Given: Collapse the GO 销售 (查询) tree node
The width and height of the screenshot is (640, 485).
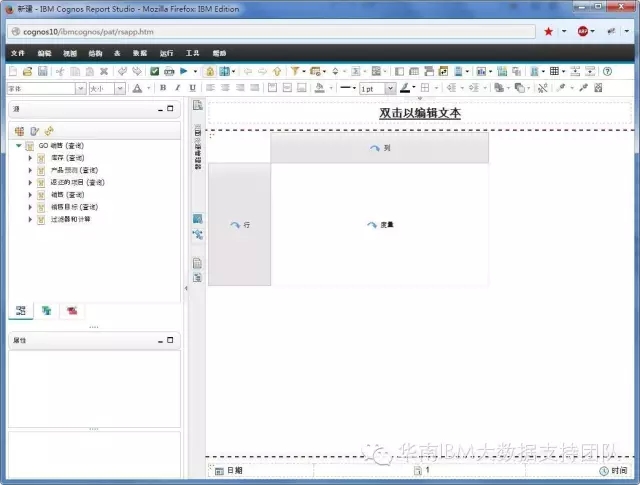Looking at the screenshot, I should point(18,145).
